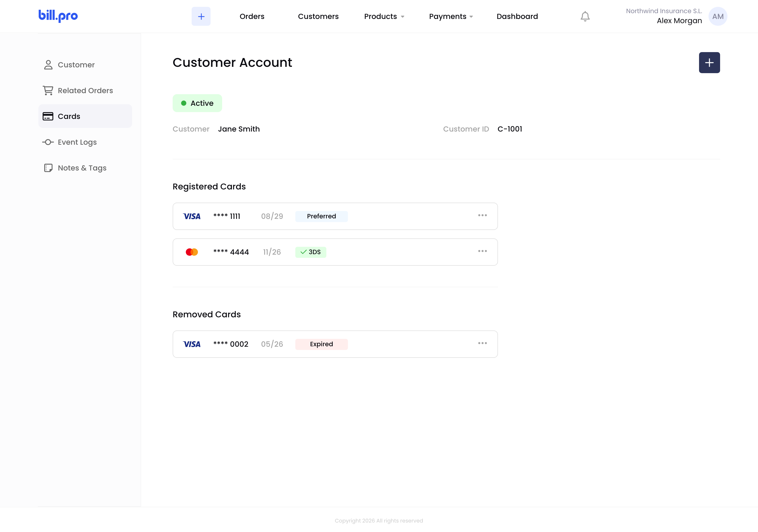Click the Event Logs timeline icon
Image resolution: width=758 pixels, height=532 pixels.
click(x=48, y=142)
